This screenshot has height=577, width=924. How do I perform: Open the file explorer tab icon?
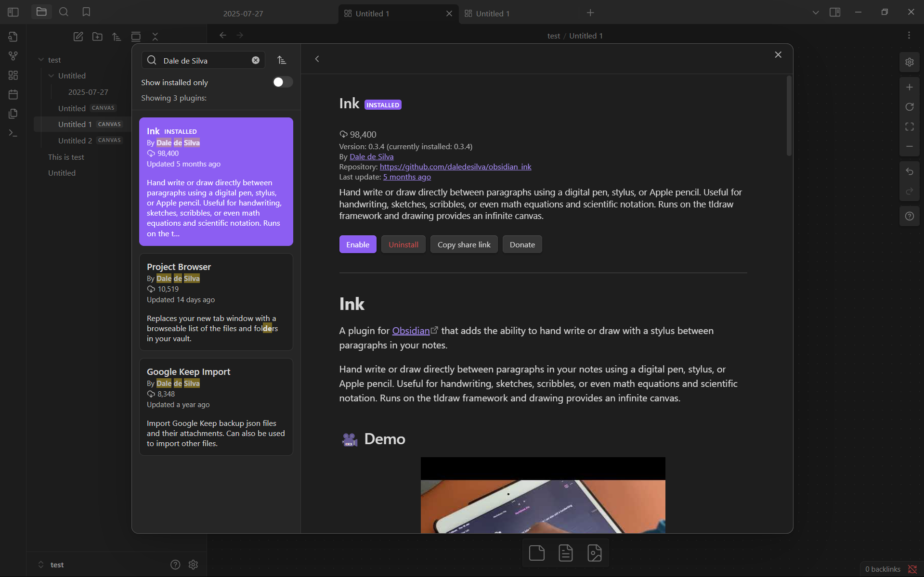[x=41, y=12]
